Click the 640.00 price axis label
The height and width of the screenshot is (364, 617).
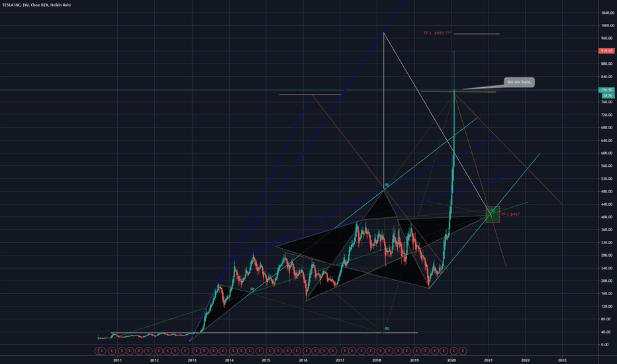click(x=607, y=140)
